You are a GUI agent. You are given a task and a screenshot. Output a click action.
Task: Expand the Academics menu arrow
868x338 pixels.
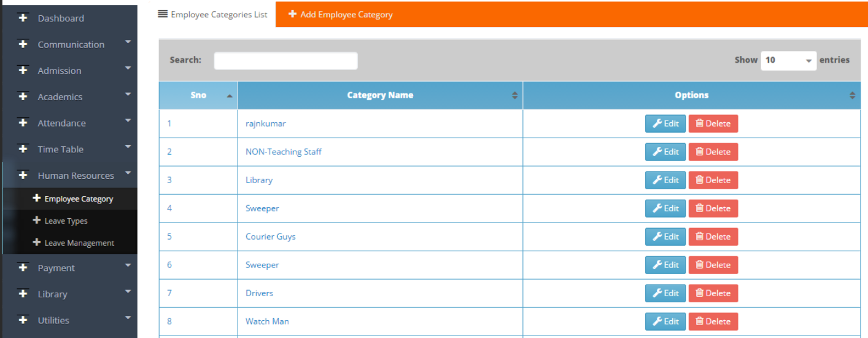(x=128, y=95)
